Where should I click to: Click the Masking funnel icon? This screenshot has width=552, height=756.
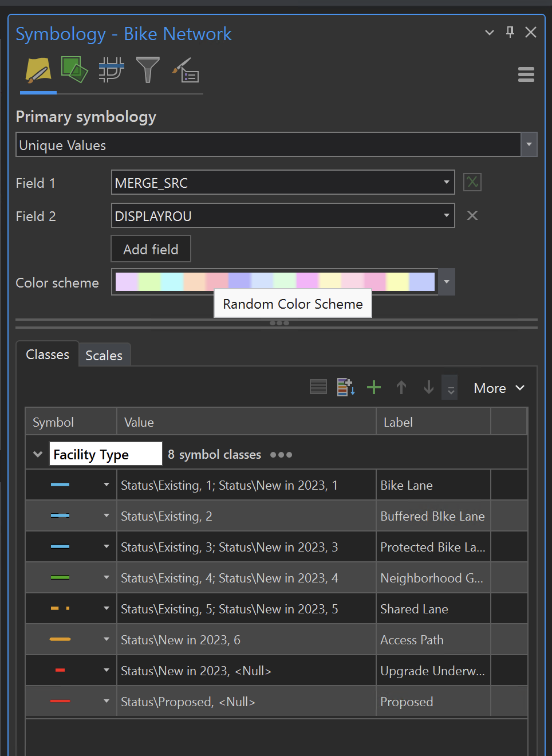tap(148, 69)
